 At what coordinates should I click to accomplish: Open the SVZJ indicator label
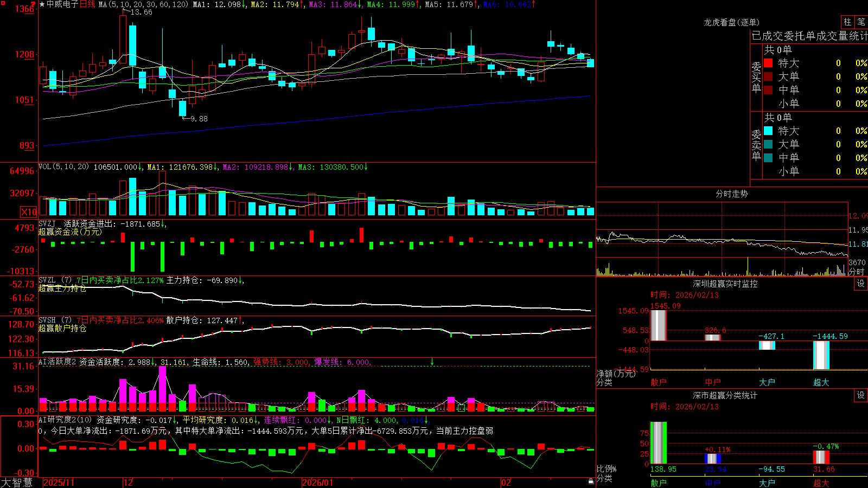(47, 223)
